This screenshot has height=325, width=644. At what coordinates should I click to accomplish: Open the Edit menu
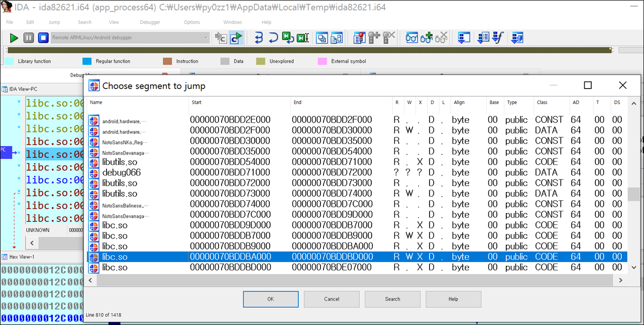(x=30, y=22)
